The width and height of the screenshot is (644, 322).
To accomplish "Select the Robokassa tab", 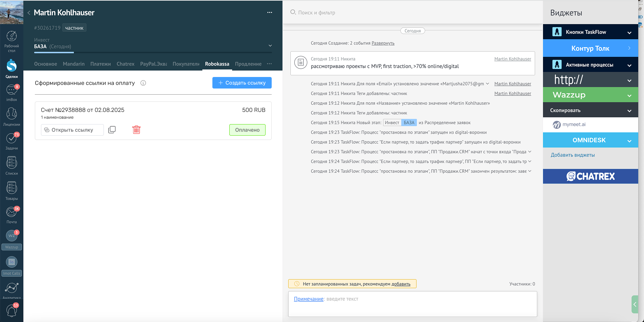I will click(217, 64).
